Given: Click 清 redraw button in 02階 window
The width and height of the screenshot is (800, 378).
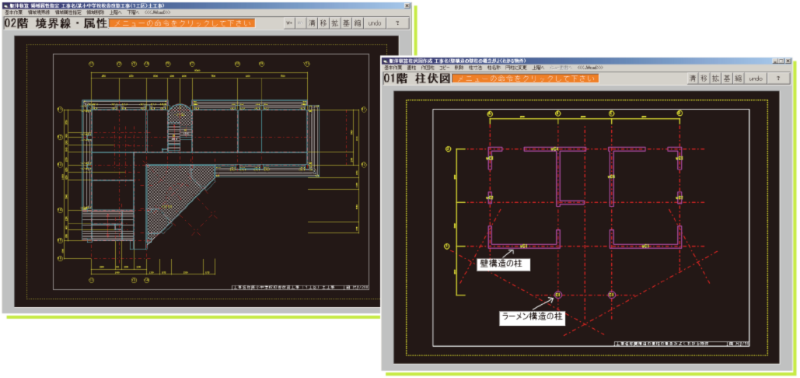Looking at the screenshot, I should click(312, 23).
